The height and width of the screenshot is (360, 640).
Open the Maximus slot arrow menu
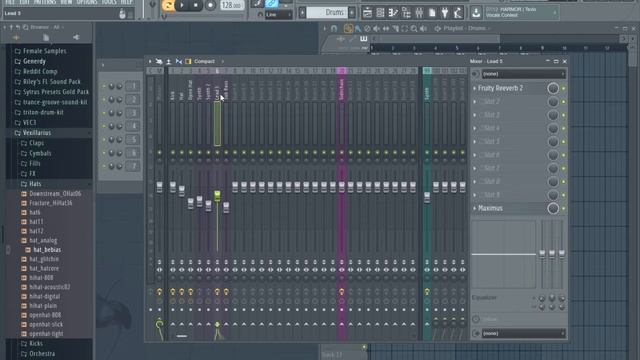[474, 208]
